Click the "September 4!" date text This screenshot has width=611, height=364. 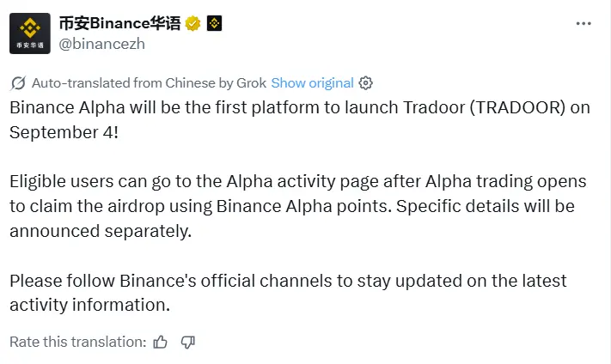pyautogui.click(x=60, y=132)
